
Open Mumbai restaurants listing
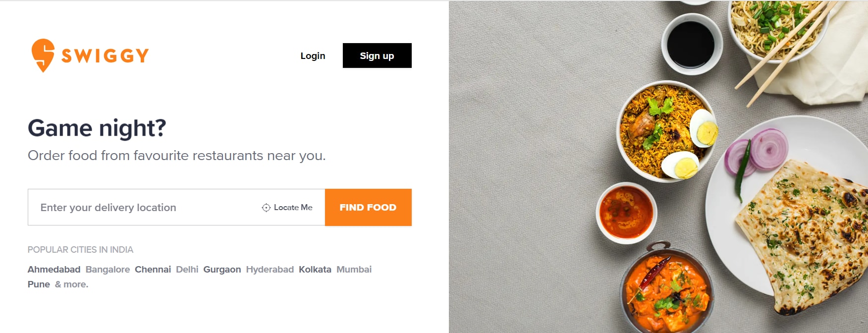[354, 270]
